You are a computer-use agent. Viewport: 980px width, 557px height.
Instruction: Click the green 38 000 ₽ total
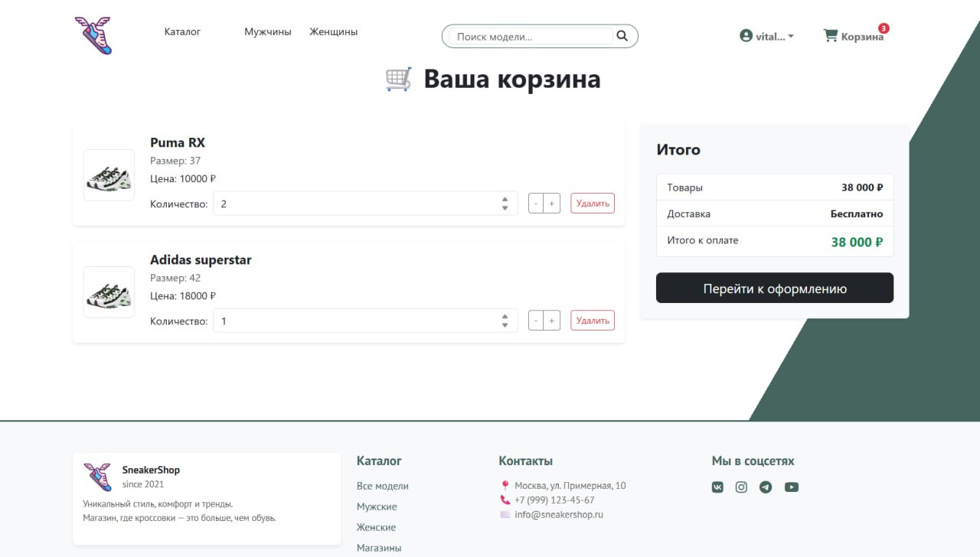pos(857,242)
